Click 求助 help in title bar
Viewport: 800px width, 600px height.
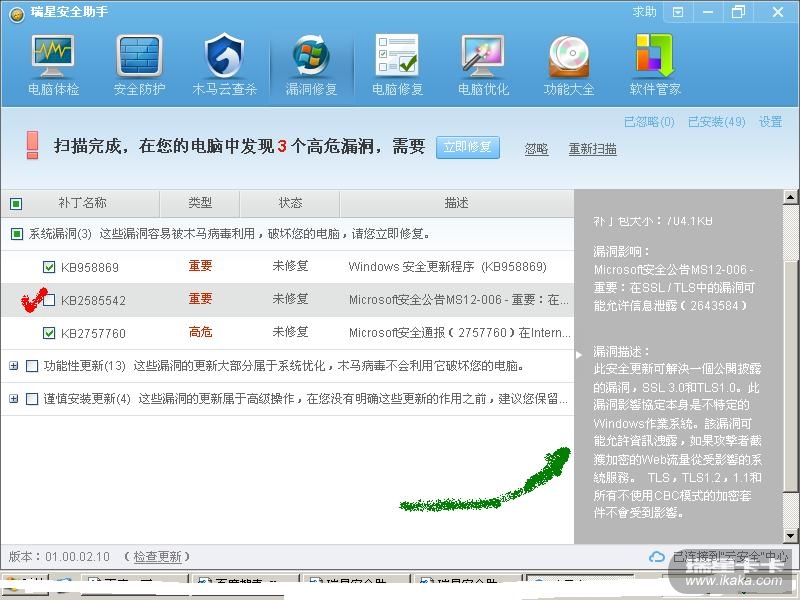click(644, 11)
